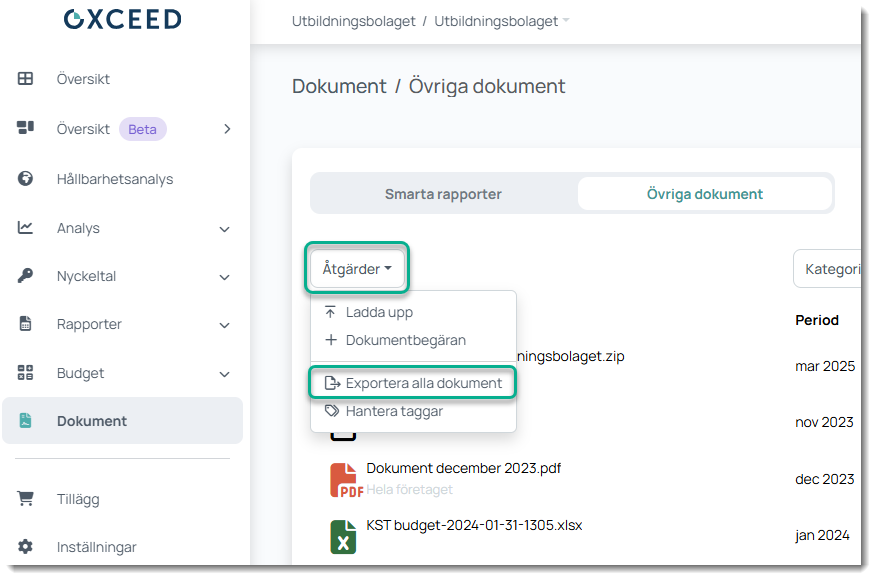Click the Budget squares icon

[x=26, y=373]
